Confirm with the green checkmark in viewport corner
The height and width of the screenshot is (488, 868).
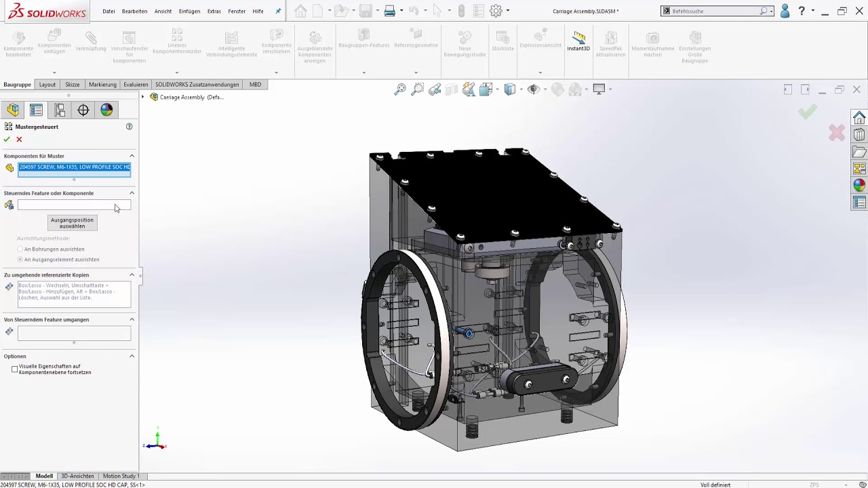807,113
